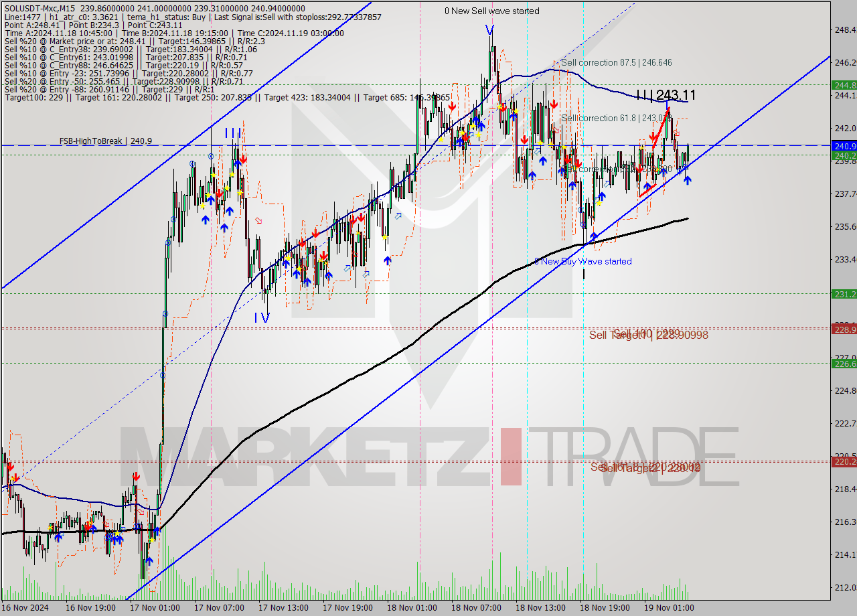Click the 'FSB-HighToBreak | 240.9' label

click(105, 141)
